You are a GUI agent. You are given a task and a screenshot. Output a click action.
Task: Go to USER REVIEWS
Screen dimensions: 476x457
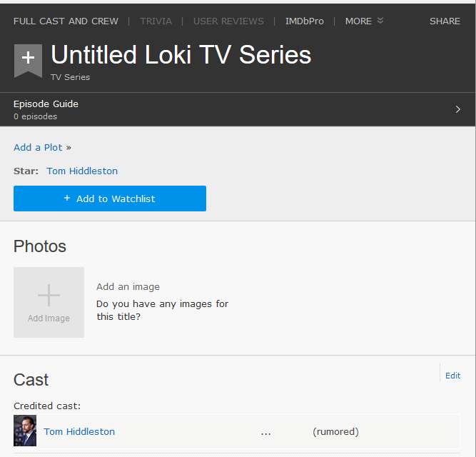click(228, 21)
